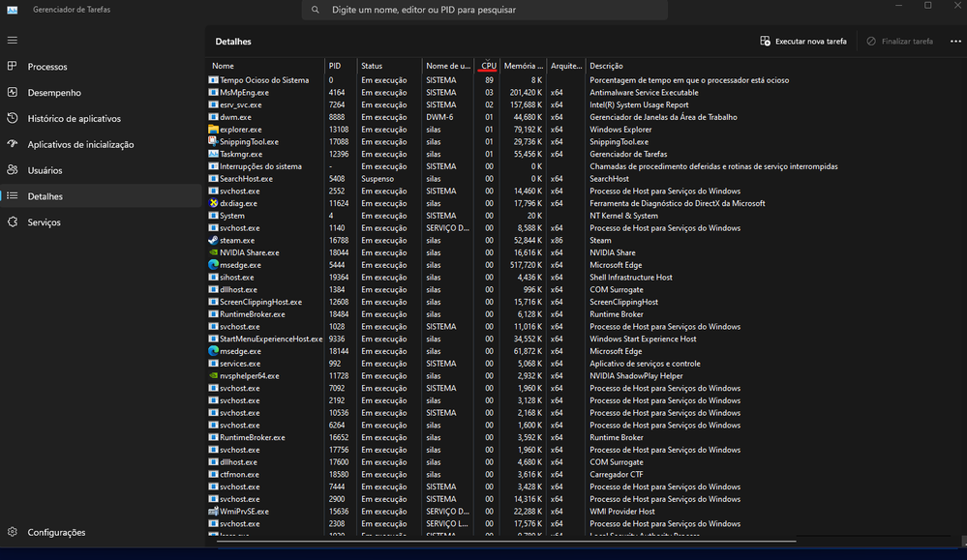Select the nvsphelper64.exe NVIDIA icon

pos(213,376)
